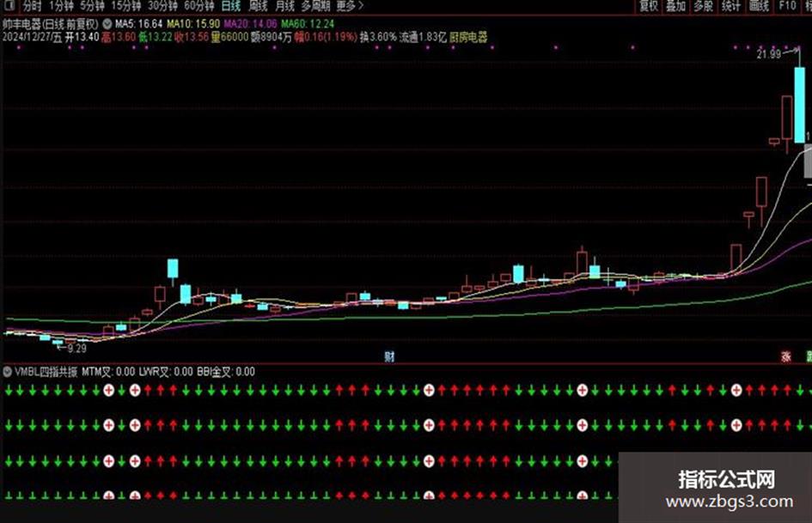Open the F10 company info page
Screen dimensions: 812x523
(787, 6)
